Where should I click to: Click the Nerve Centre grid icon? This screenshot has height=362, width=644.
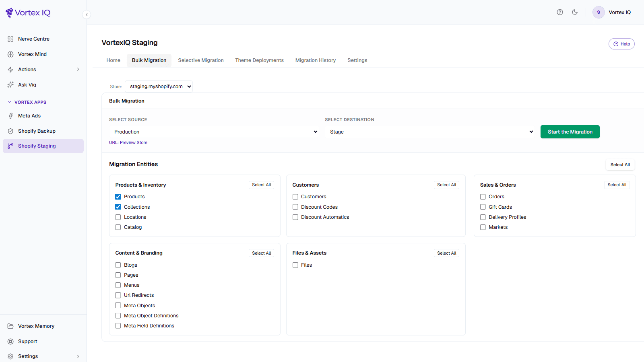[10, 39]
